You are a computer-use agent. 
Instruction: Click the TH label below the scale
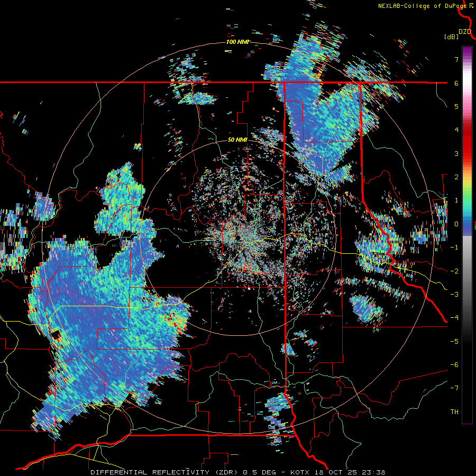point(454,412)
